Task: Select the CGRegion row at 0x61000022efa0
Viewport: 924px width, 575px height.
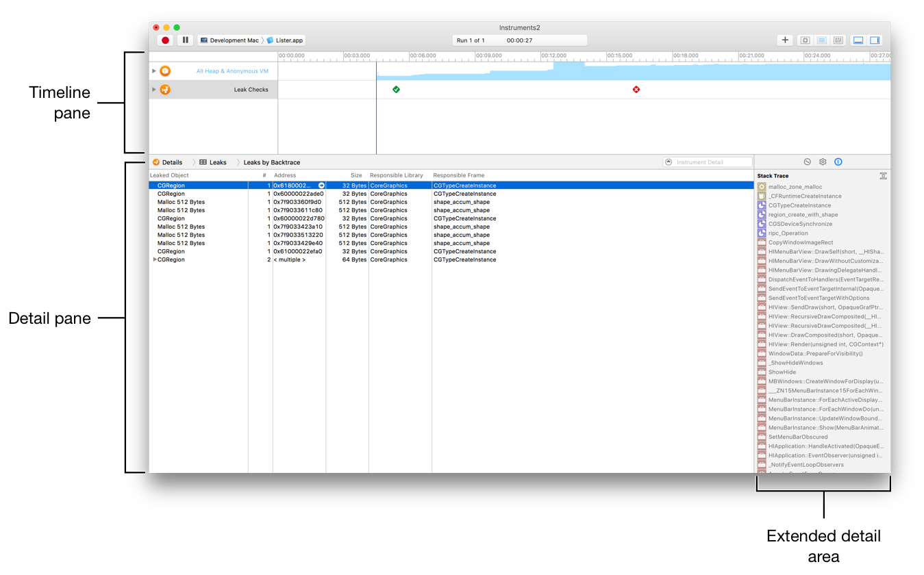Action: pyautogui.click(x=451, y=251)
